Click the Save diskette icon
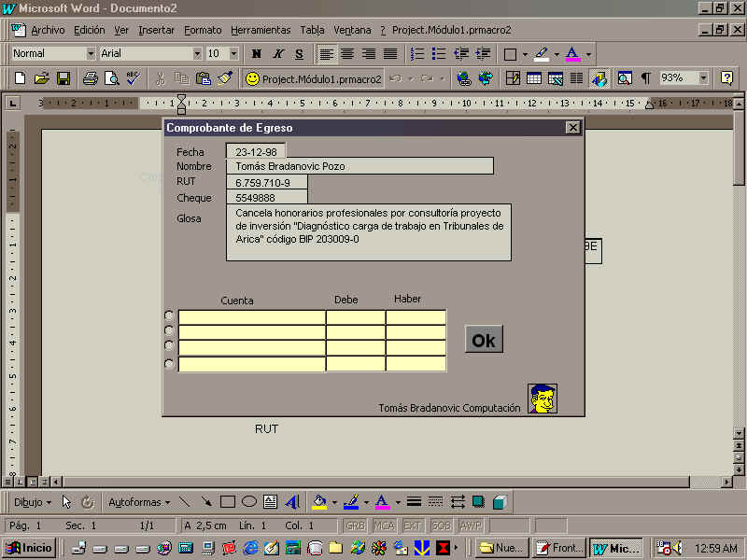The height and width of the screenshot is (560, 747). click(63, 78)
